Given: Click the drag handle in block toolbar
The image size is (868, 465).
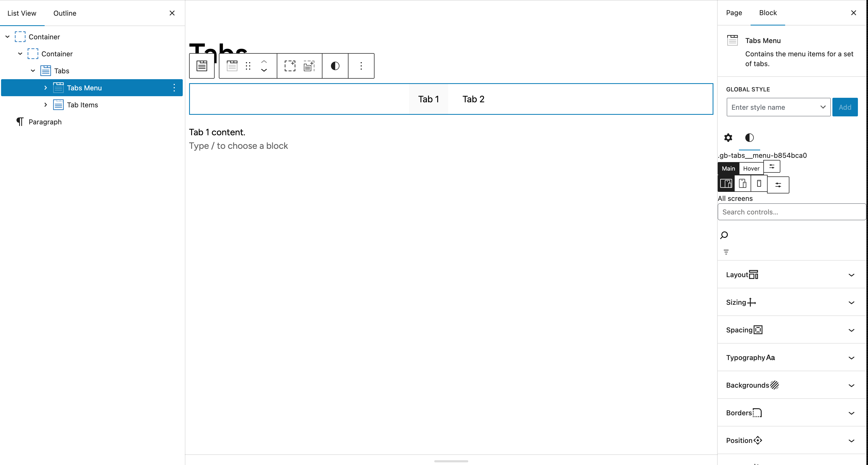Looking at the screenshot, I should tap(248, 66).
